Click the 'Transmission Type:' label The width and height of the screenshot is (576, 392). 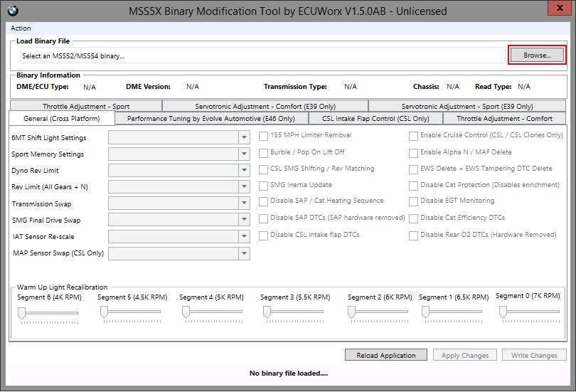point(295,87)
